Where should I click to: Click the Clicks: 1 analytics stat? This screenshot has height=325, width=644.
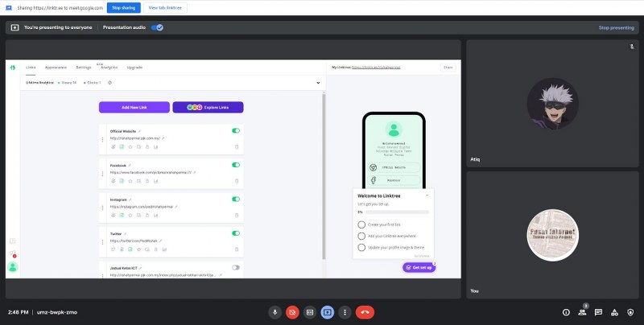(93, 83)
